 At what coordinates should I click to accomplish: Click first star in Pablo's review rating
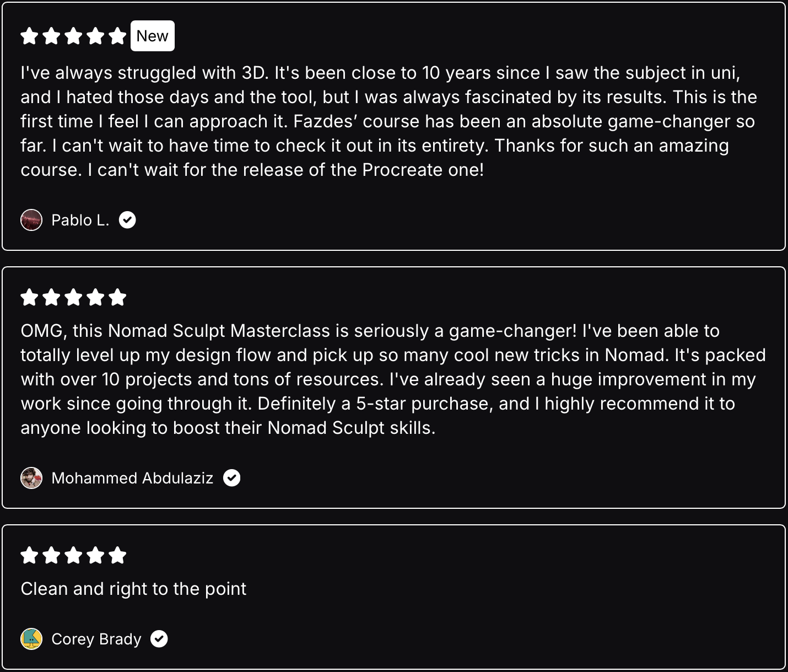tap(29, 36)
